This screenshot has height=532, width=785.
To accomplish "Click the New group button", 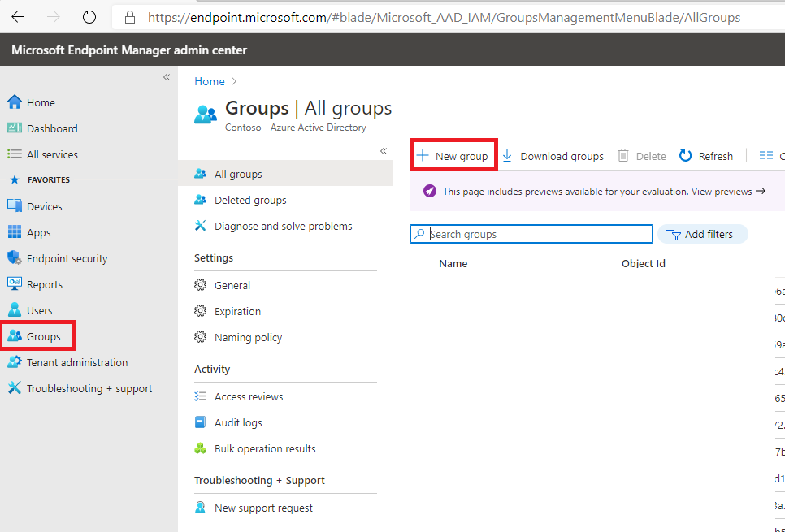I will pyautogui.click(x=453, y=156).
